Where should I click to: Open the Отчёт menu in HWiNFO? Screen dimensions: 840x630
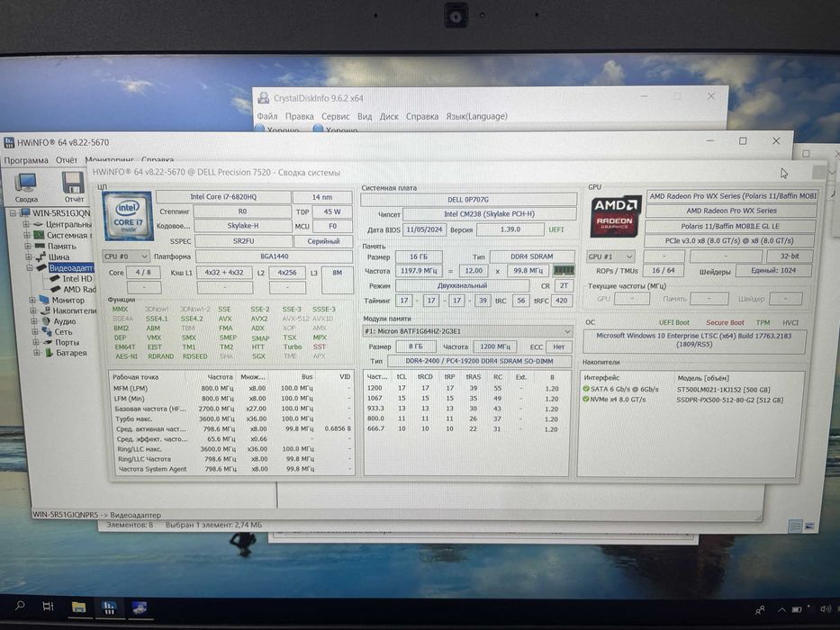67,160
